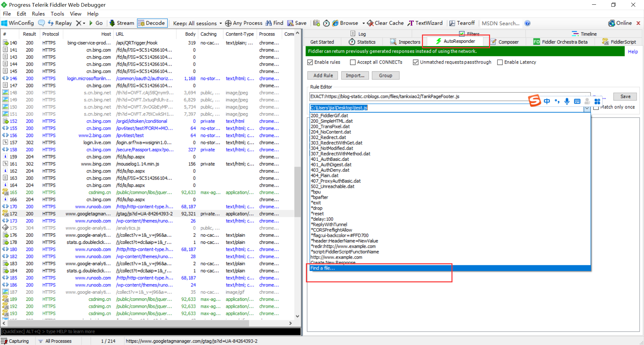This screenshot has height=345, width=644.
Task: Click the MSDN Search field
Action: click(500, 23)
